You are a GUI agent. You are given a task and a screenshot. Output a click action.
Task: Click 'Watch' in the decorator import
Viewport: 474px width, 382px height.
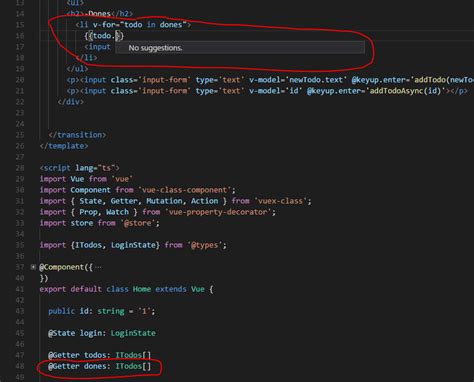(x=117, y=212)
